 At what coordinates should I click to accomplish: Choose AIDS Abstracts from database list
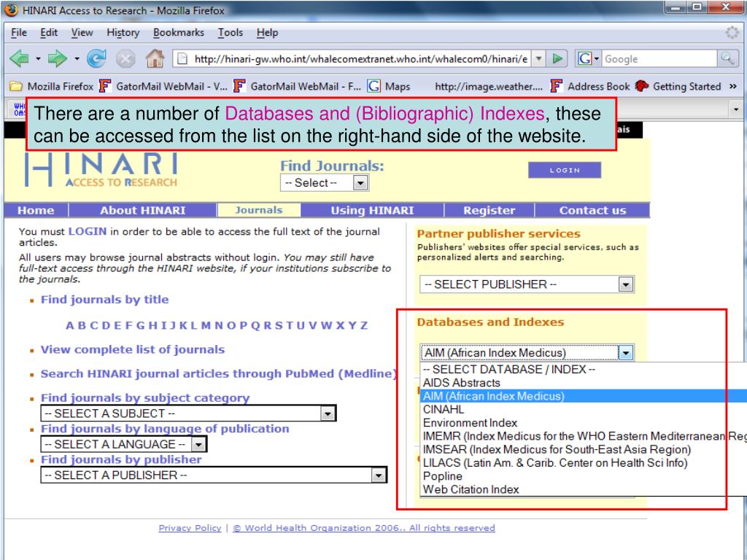584,383
